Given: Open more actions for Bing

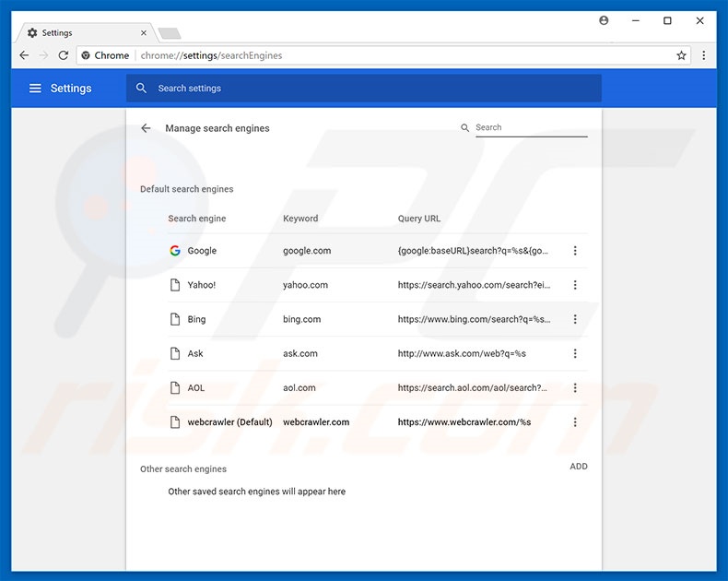Looking at the screenshot, I should point(575,319).
